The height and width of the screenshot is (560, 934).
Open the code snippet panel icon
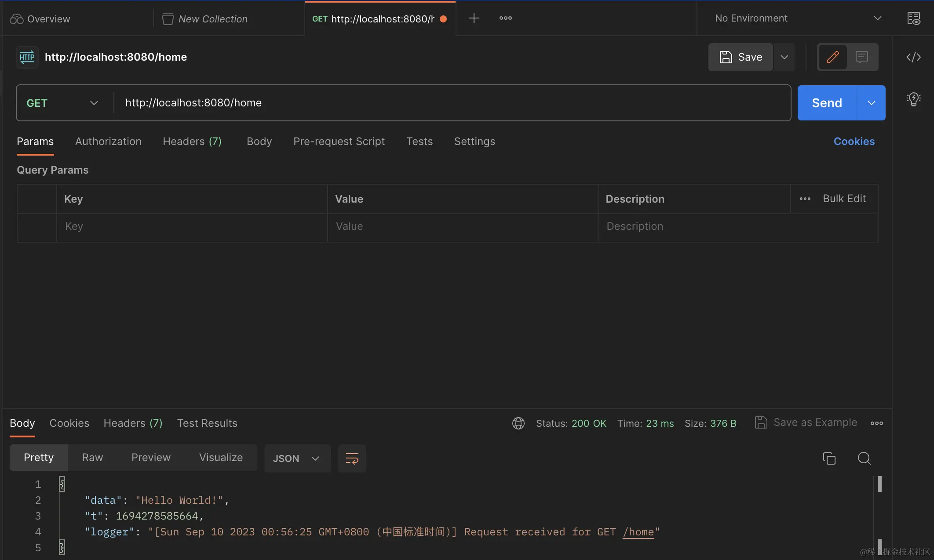tap(913, 57)
